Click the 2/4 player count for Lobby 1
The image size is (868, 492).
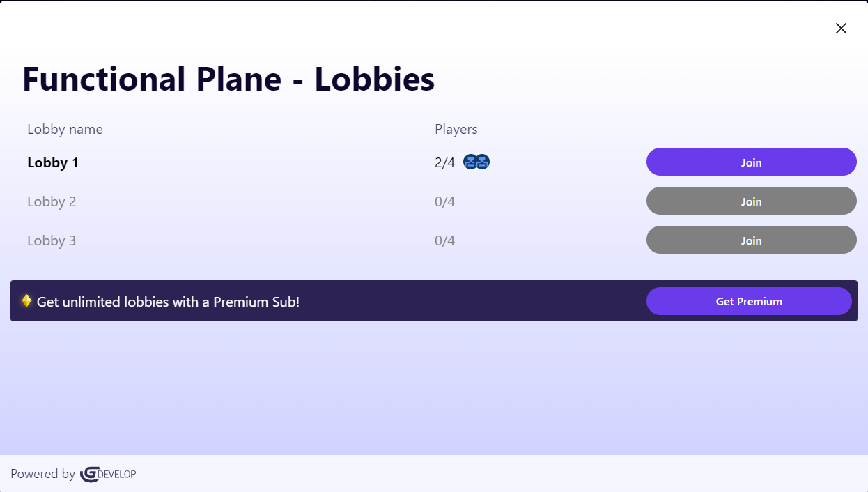pos(444,162)
